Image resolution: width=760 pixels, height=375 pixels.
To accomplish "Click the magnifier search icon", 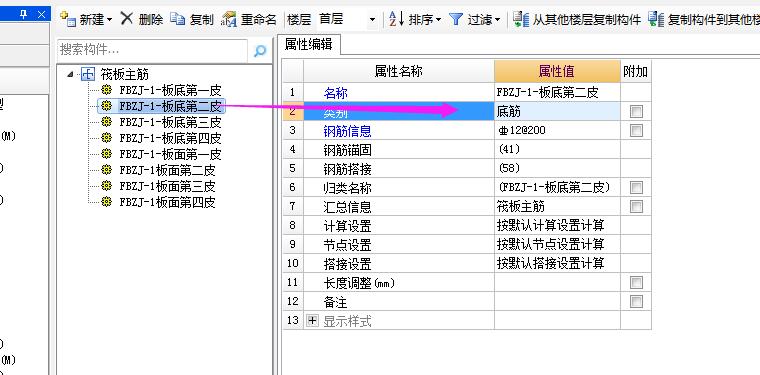I will click(x=260, y=50).
